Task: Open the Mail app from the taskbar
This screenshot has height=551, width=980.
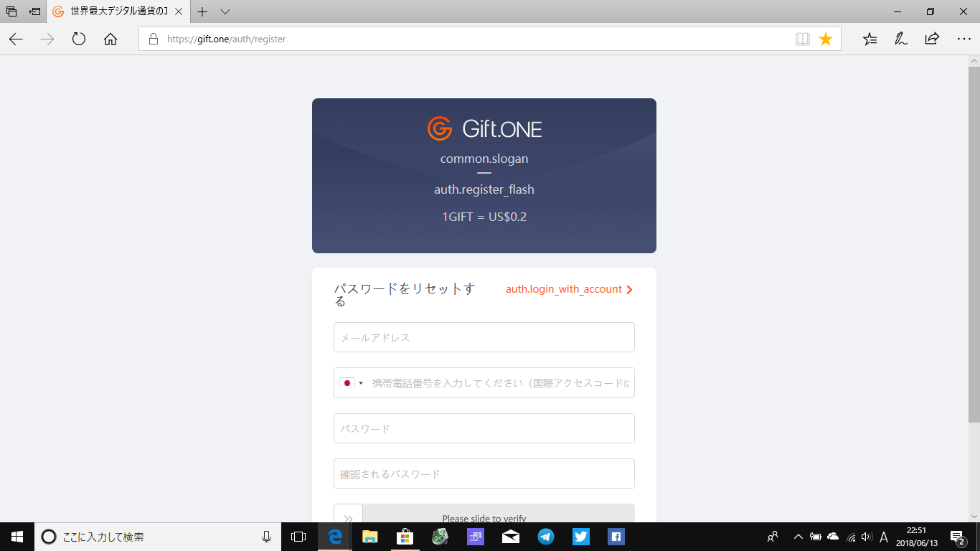Action: tap(511, 537)
